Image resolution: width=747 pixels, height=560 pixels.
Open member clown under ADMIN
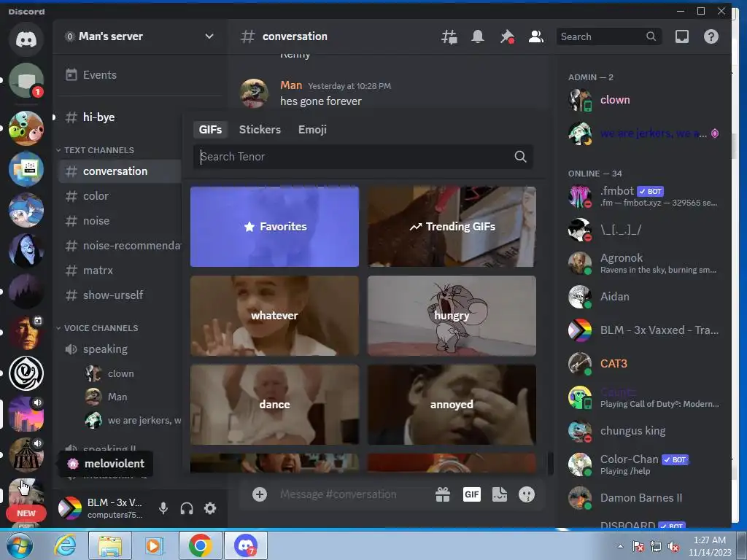click(x=644, y=100)
